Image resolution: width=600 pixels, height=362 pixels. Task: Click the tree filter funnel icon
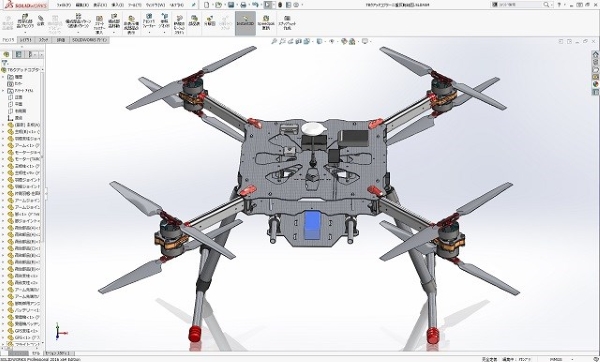click(x=5, y=62)
